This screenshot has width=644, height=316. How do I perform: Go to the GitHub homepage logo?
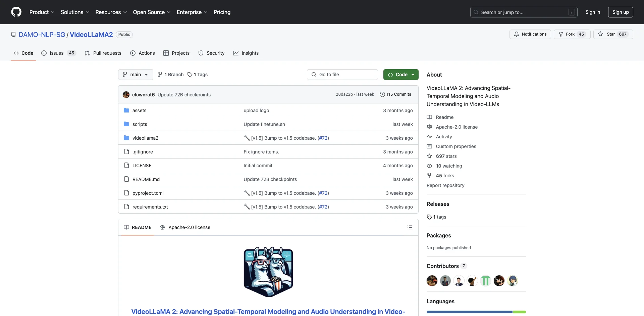pos(16,12)
